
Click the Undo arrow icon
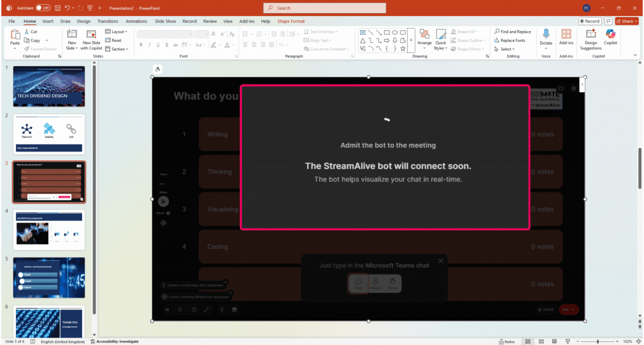pos(67,8)
